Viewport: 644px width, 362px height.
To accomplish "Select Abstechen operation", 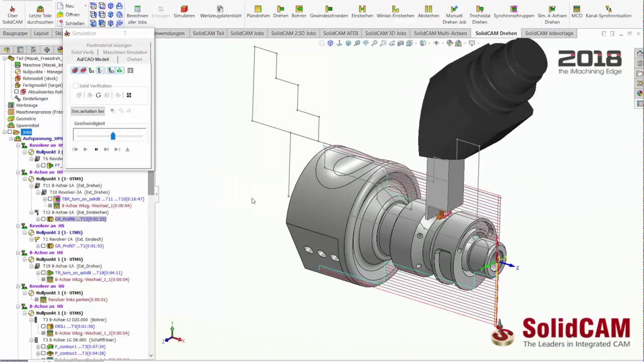I will pos(429,12).
